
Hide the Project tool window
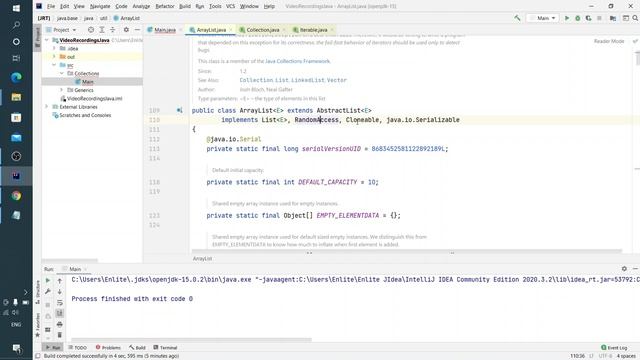pos(137,30)
